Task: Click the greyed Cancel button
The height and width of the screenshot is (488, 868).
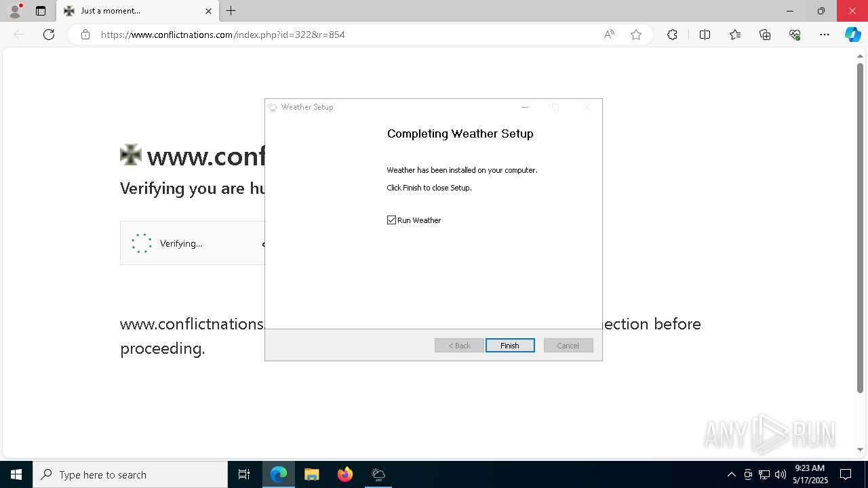Action: click(x=568, y=346)
